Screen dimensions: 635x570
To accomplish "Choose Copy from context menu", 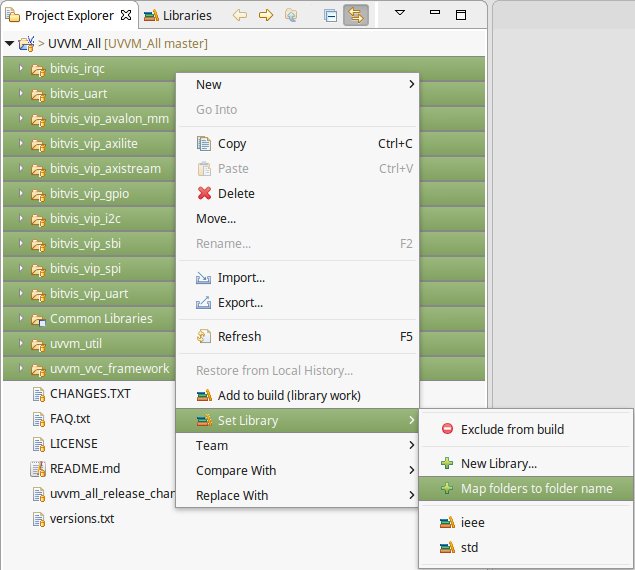I will (x=297, y=143).
